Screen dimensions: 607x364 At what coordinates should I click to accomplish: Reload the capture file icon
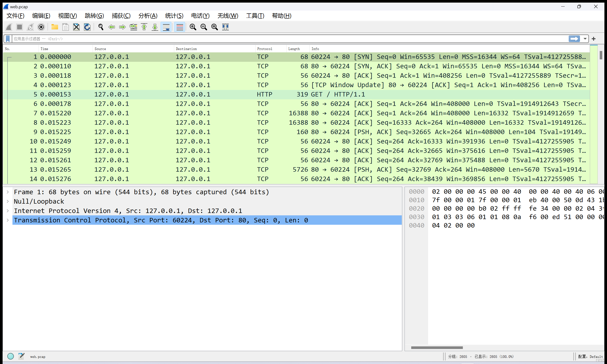pos(87,27)
